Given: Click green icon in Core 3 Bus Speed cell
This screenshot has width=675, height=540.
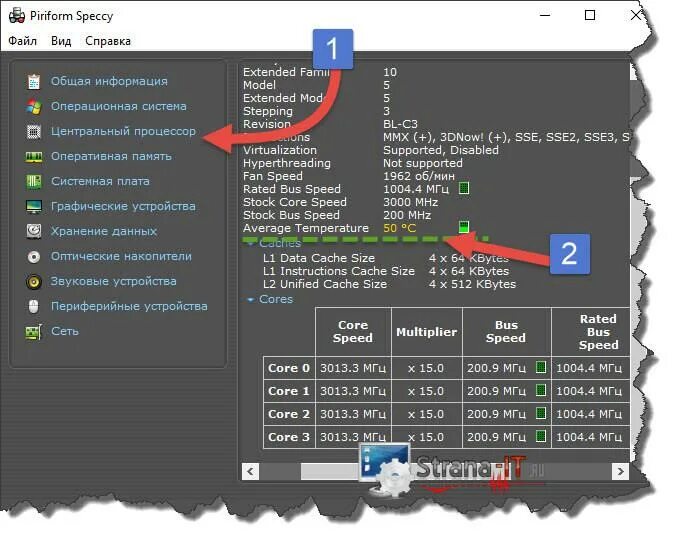Looking at the screenshot, I should click(541, 436).
